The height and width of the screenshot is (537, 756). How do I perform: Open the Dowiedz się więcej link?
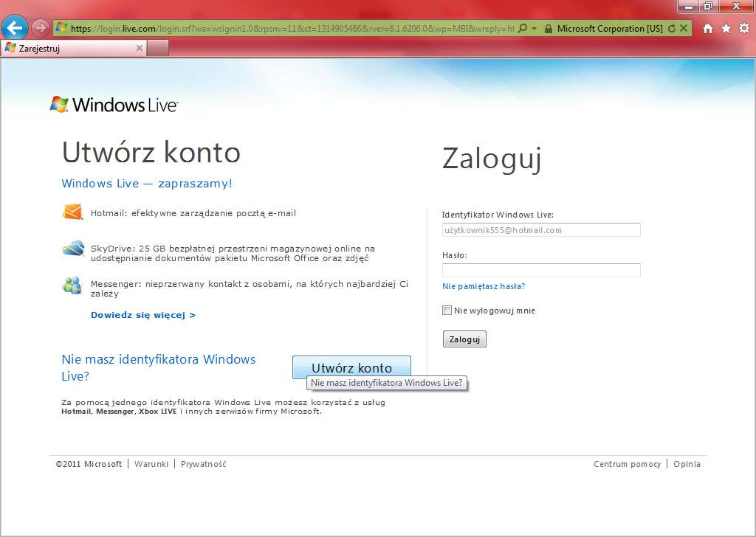(x=143, y=315)
